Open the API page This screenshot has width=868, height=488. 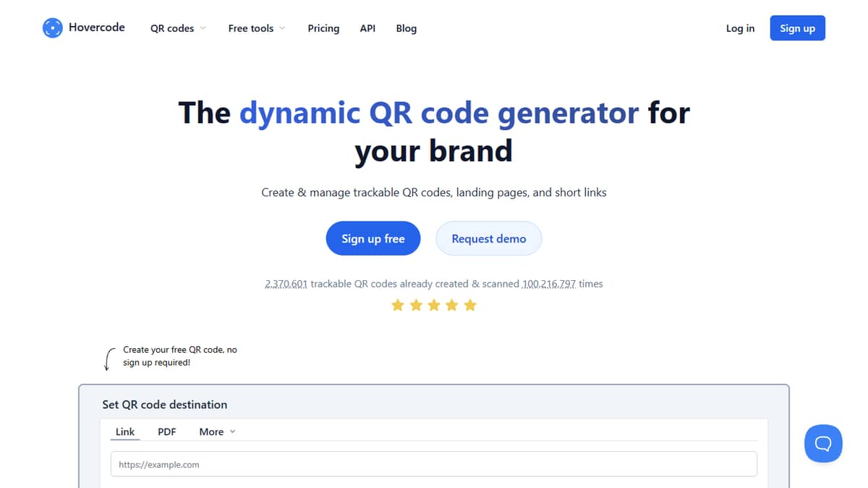(x=367, y=28)
